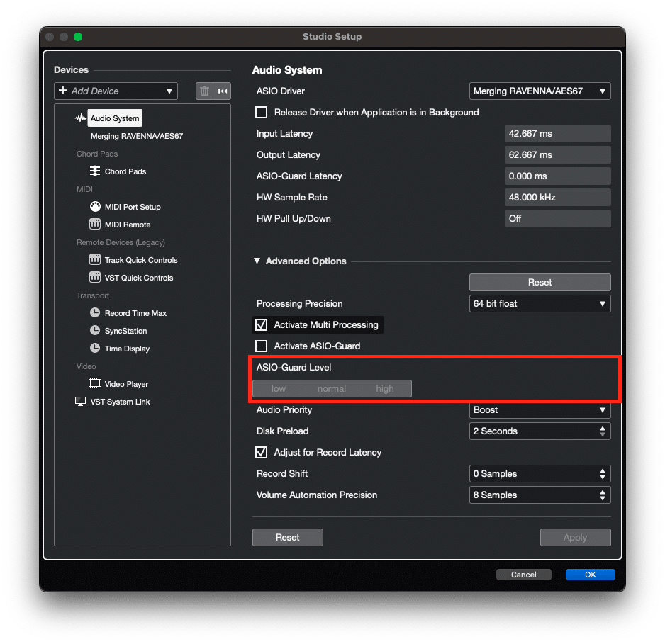Open VST System Link monitor icon

pos(81,402)
